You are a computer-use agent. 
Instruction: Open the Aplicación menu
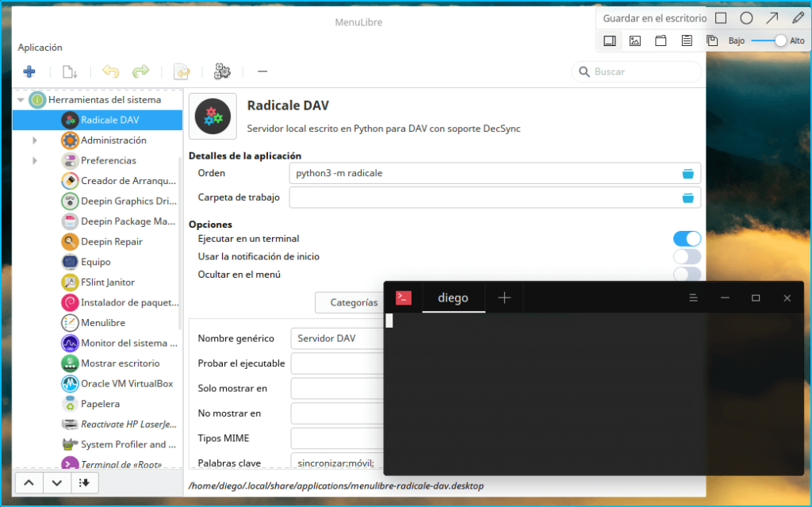40,48
